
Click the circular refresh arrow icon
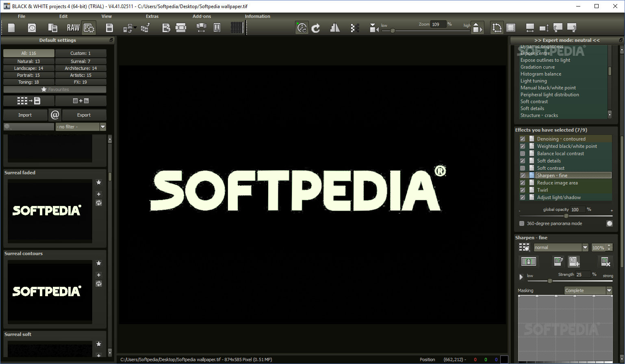(x=316, y=28)
